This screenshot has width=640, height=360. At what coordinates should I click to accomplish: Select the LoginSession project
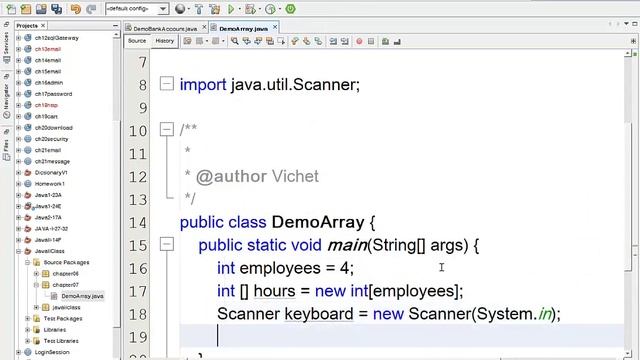[52, 352]
